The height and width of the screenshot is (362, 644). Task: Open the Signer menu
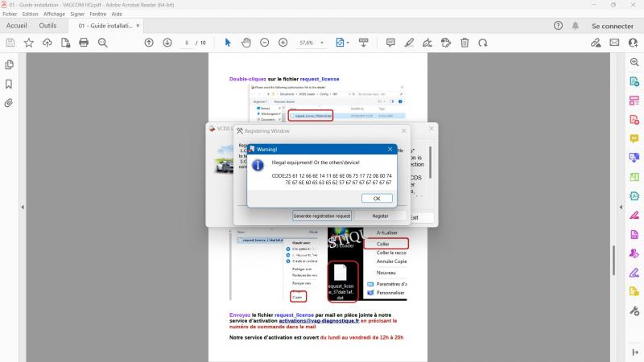77,14
